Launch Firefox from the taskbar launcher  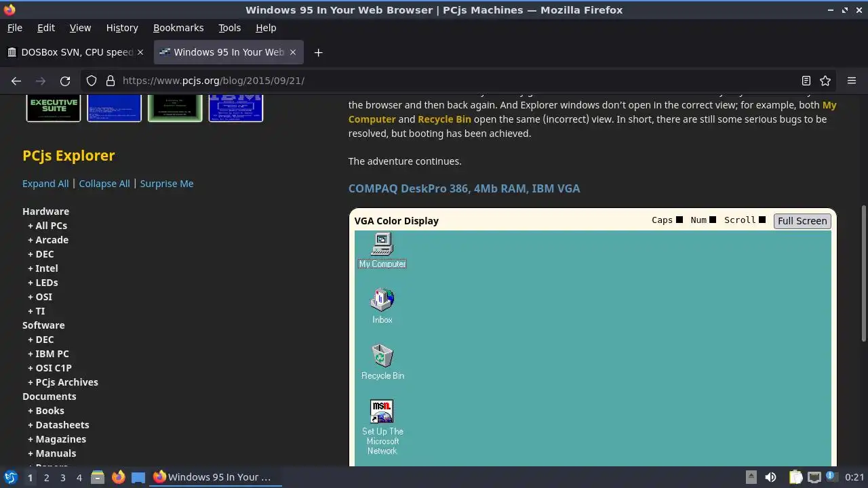(x=118, y=477)
